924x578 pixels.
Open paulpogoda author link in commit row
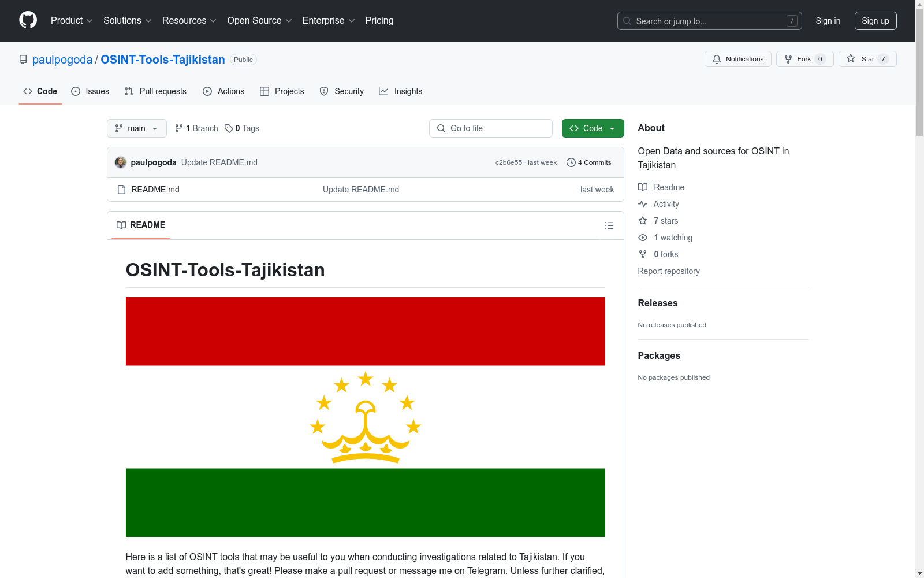(x=154, y=162)
